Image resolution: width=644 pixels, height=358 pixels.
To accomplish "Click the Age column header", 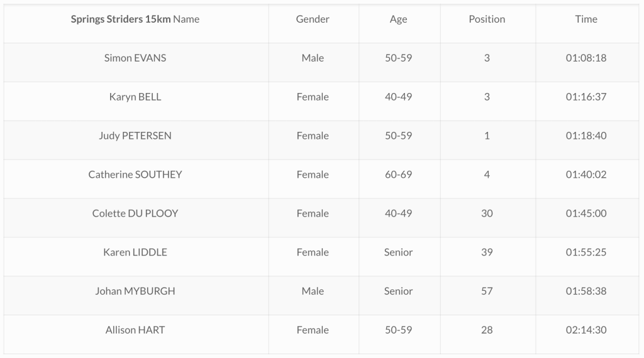I will [399, 19].
